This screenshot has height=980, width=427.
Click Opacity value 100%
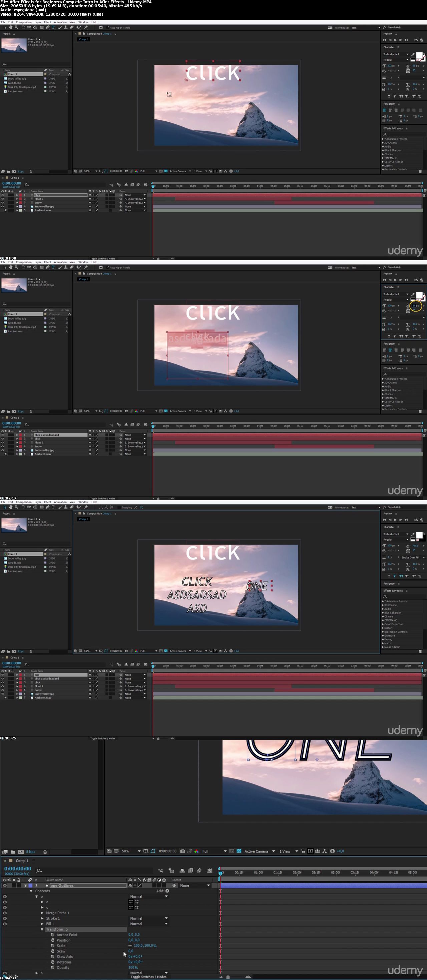(x=133, y=967)
